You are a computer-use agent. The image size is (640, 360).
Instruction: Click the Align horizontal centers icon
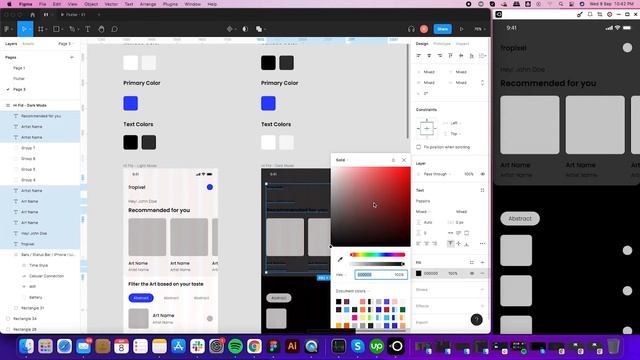point(429,56)
